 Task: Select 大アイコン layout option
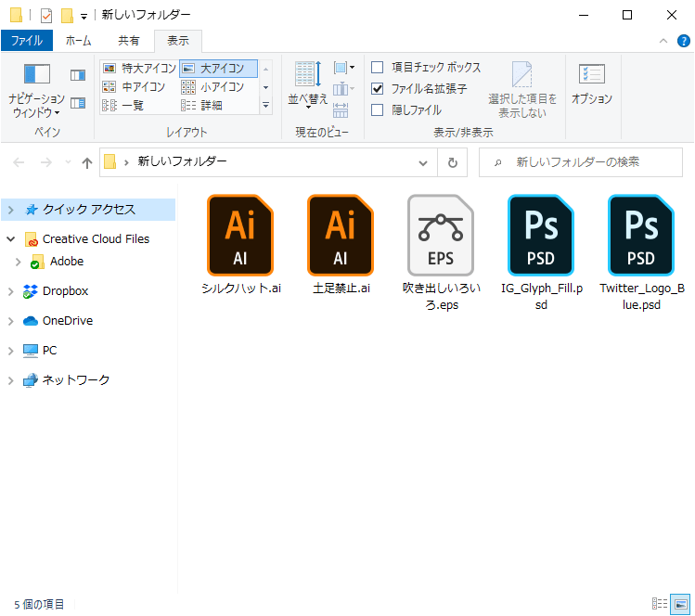coord(218,69)
